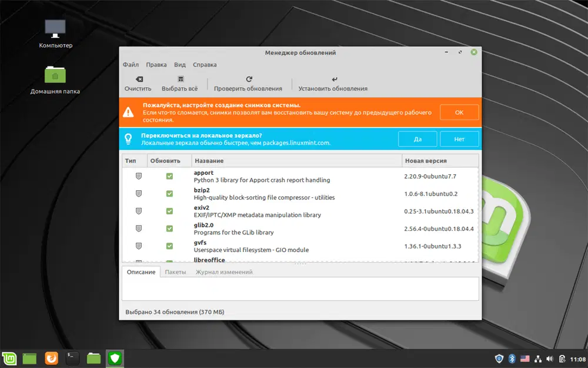
Task: Switch to the Пакеты tab
Action: (x=175, y=272)
